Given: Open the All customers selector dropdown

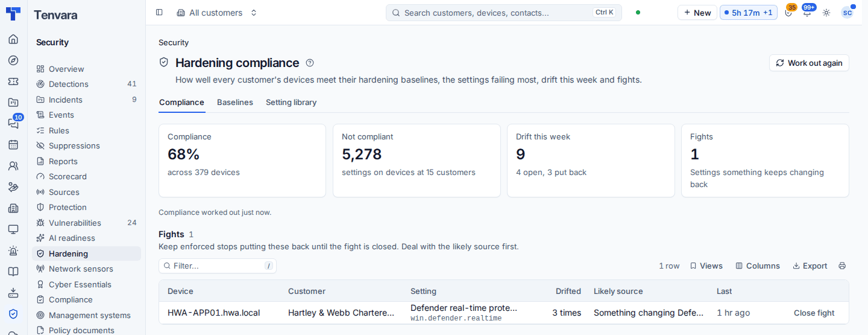Looking at the screenshot, I should (x=217, y=13).
